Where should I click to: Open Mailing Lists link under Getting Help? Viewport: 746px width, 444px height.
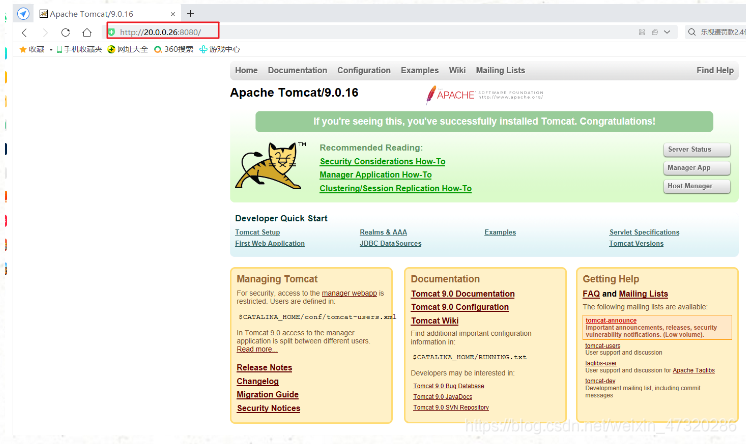point(643,294)
